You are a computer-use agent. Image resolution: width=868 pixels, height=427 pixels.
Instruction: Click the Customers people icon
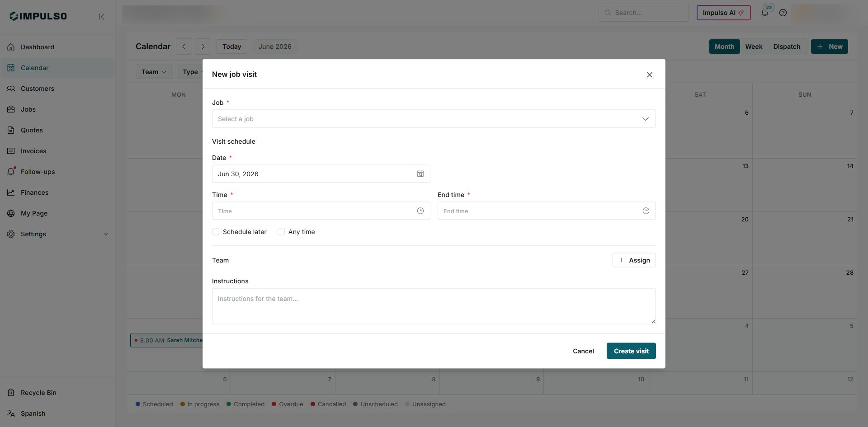[x=11, y=89]
